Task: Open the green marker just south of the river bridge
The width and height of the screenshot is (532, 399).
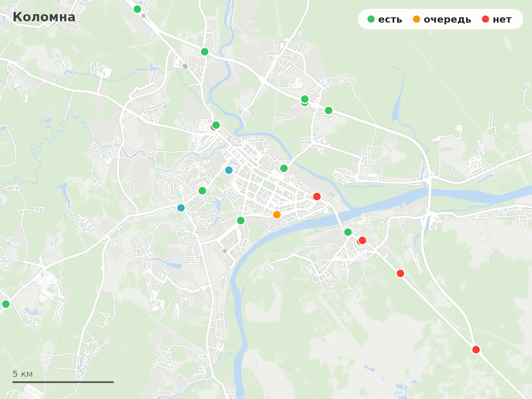Action: tap(348, 232)
